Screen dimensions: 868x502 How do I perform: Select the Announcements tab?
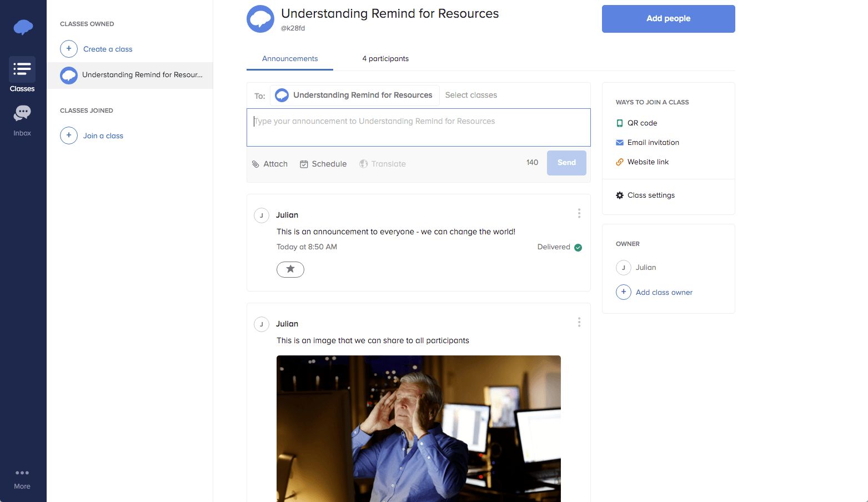pos(289,58)
